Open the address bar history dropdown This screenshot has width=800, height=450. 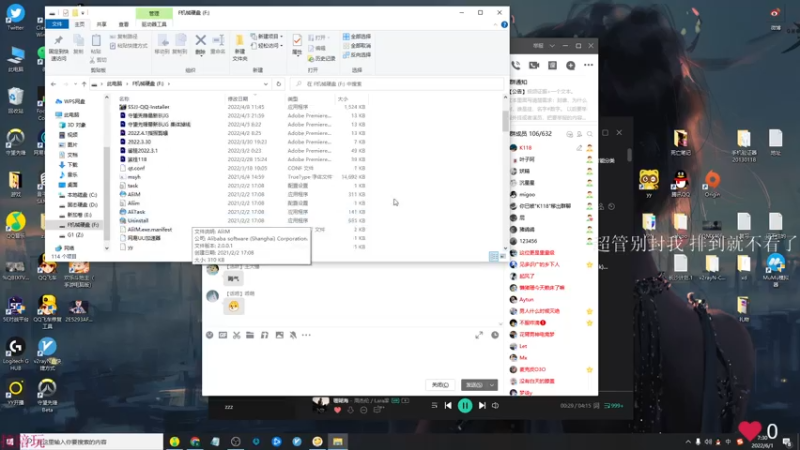coord(265,84)
